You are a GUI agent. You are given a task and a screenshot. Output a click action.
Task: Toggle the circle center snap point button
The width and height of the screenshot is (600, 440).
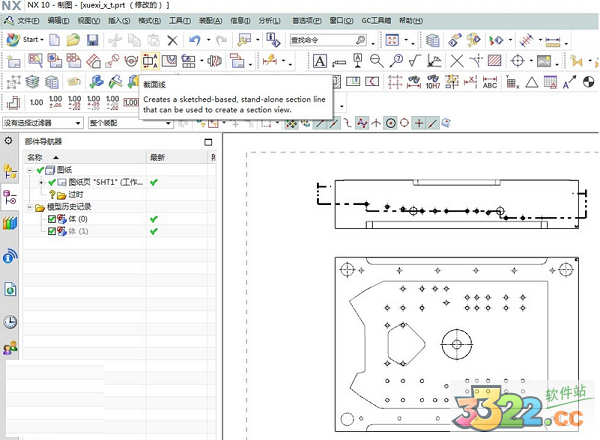click(390, 123)
